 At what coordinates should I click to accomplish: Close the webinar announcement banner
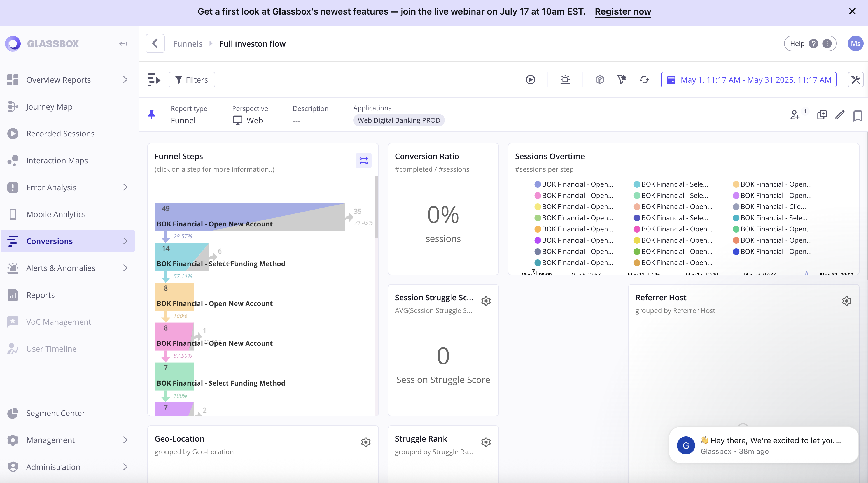click(x=852, y=11)
